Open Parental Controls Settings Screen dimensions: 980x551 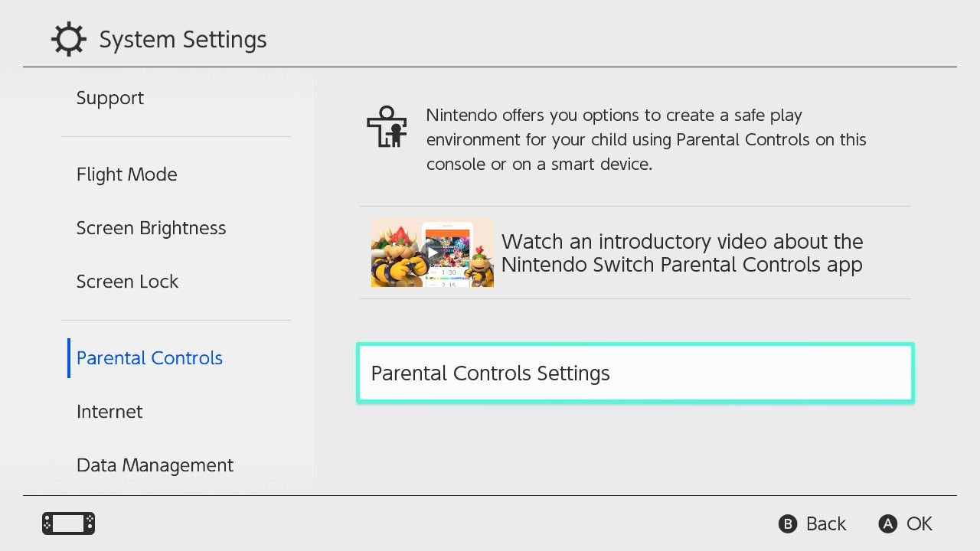click(x=635, y=373)
